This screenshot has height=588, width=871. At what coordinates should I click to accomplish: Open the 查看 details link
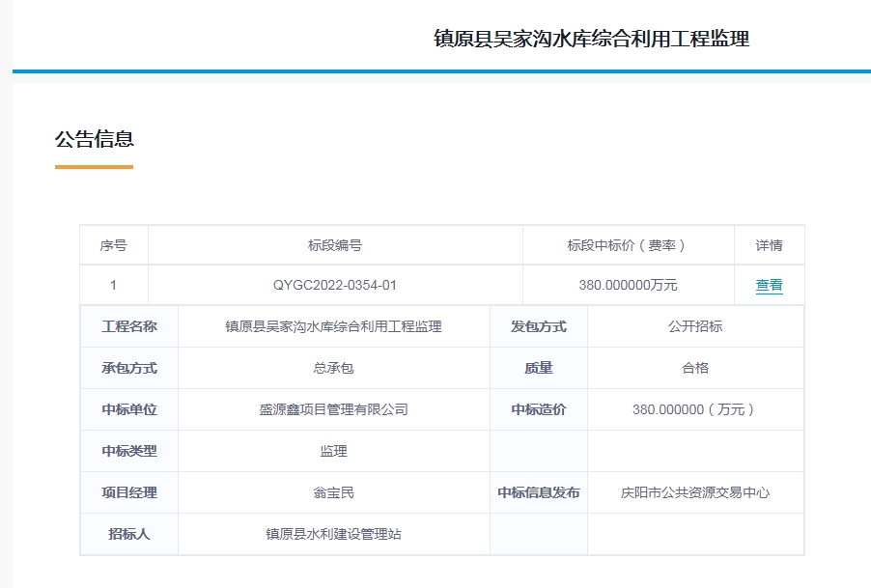pyautogui.click(x=769, y=286)
